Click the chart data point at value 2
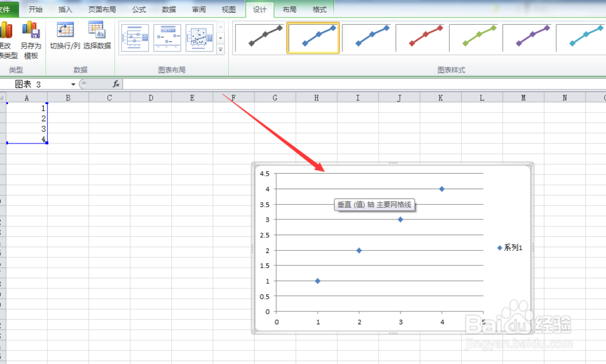This screenshot has width=606, height=364. [359, 250]
